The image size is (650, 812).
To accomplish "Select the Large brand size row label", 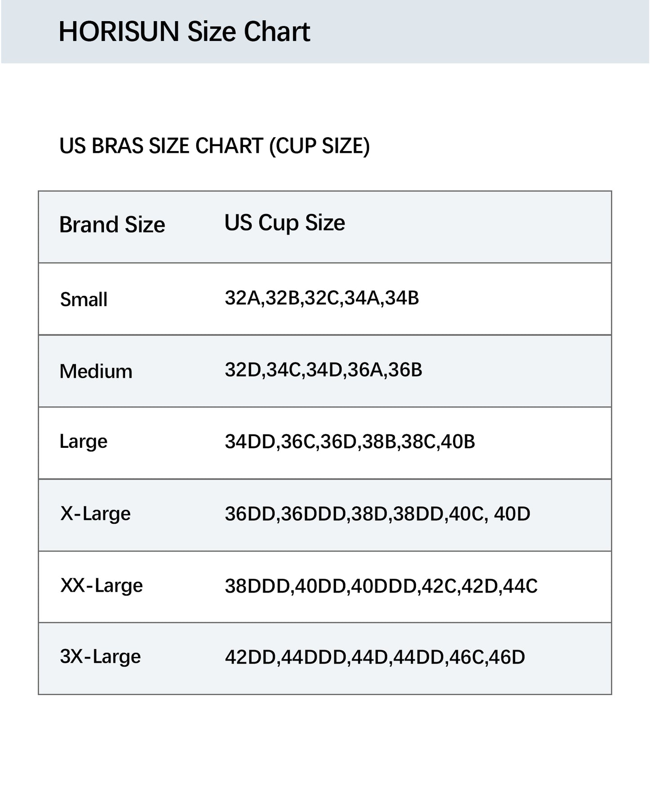I will click(83, 442).
